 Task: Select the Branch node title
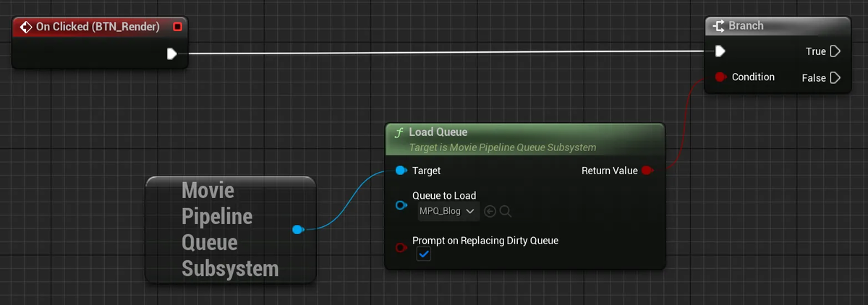tap(746, 25)
